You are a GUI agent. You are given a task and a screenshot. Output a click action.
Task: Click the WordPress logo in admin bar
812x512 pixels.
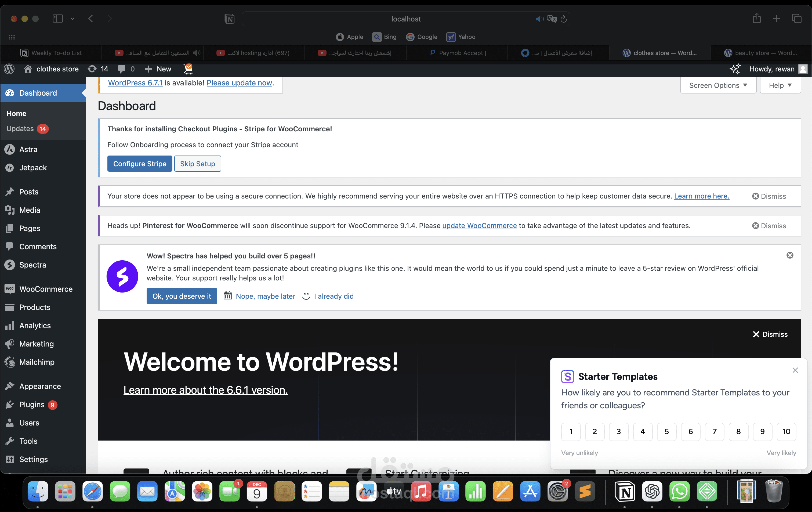tap(9, 69)
